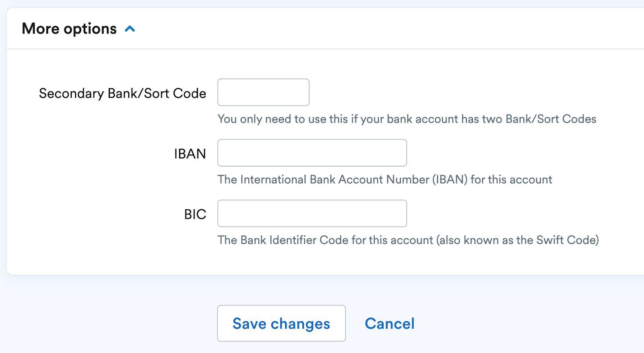
Task: Activate Save changes to submit the form
Action: [x=281, y=323]
